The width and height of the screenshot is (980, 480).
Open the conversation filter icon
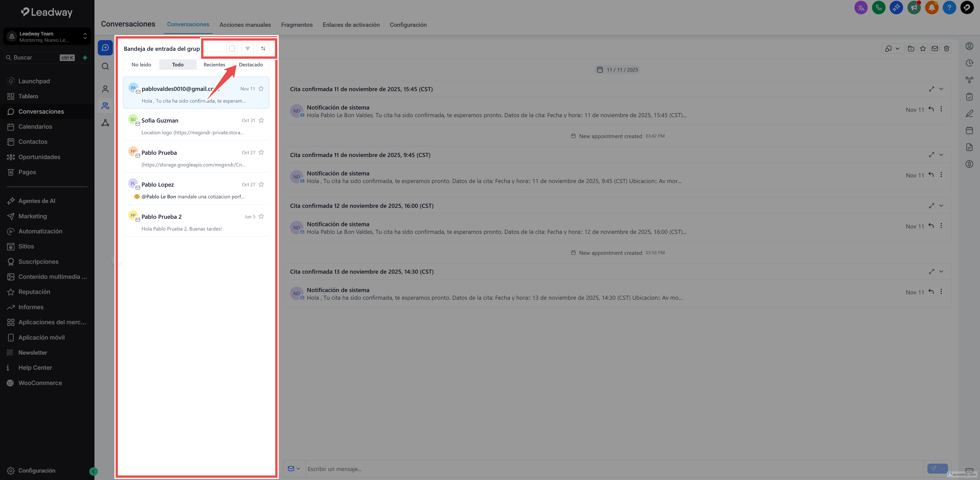(x=247, y=48)
